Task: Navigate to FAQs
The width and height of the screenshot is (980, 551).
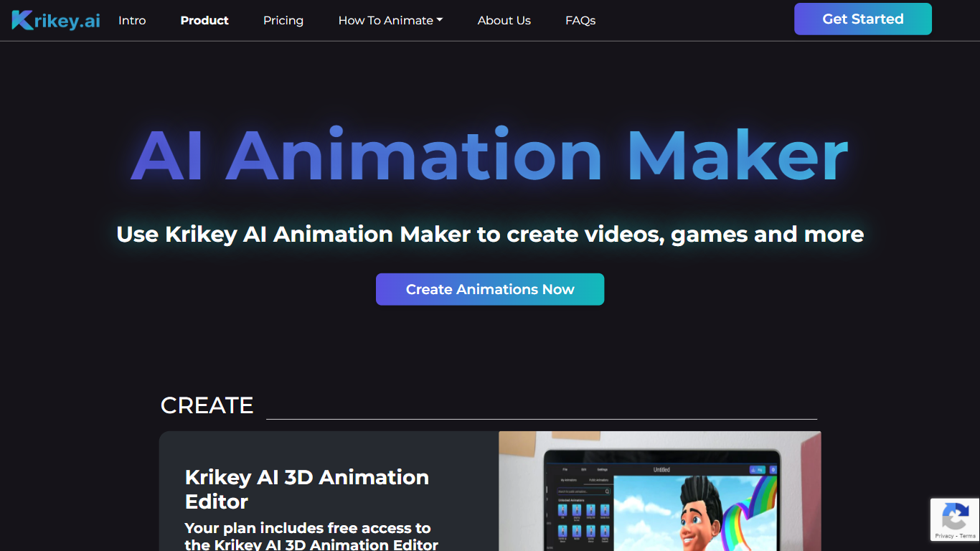Action: pos(580,20)
